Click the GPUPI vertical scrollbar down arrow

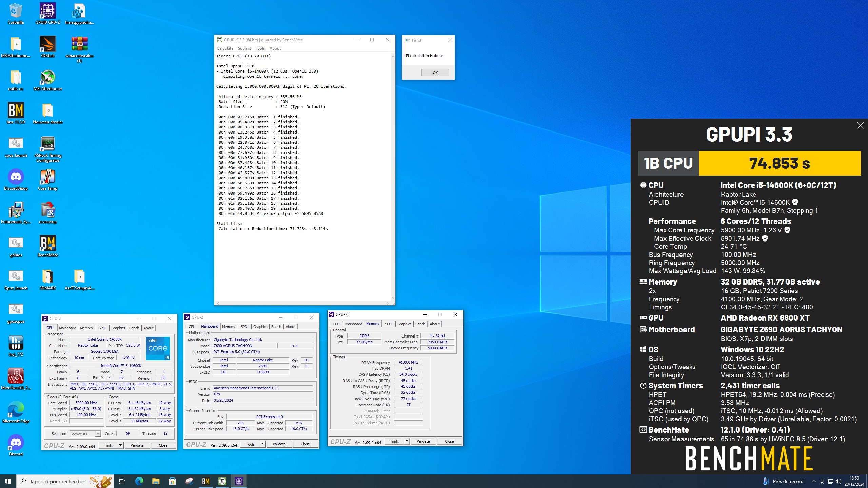(393, 298)
